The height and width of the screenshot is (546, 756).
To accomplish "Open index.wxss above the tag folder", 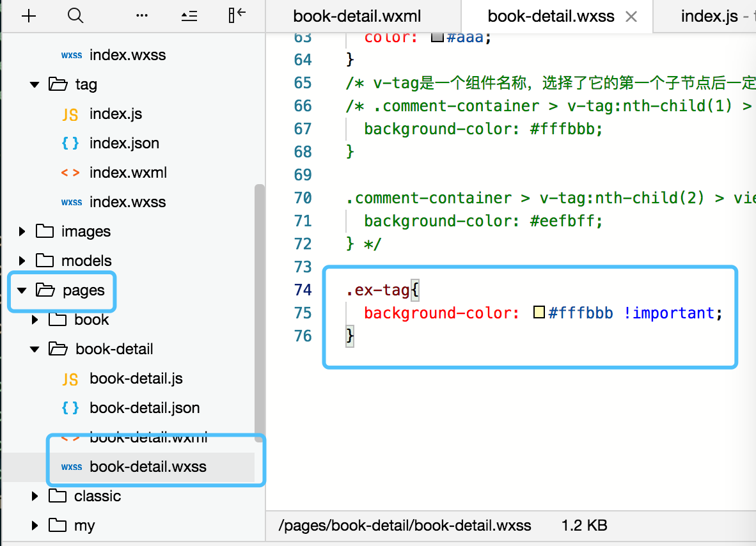I will (x=127, y=55).
